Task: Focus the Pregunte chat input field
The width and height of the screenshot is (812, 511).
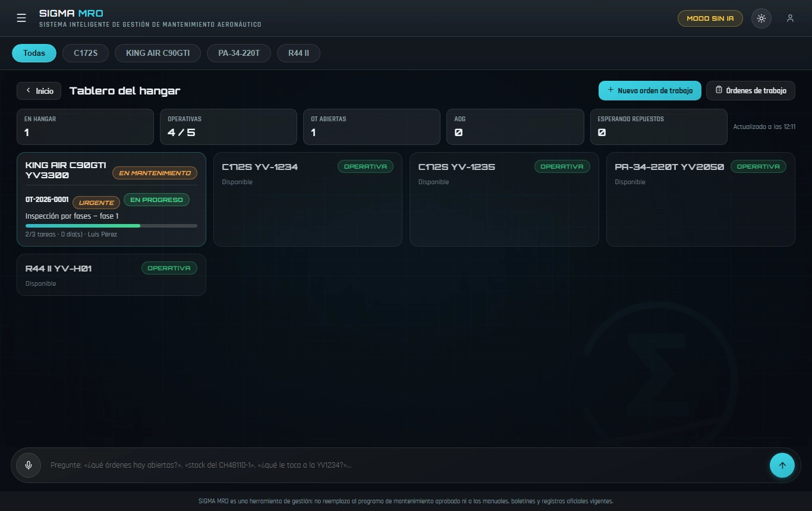Action: point(404,465)
